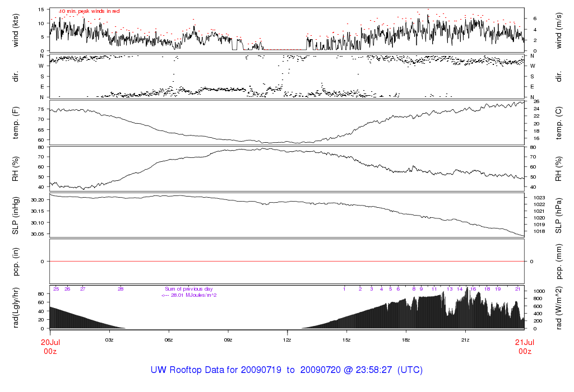574x392 pixels.
Task: Select the 06z time axis label
Action: click(x=169, y=340)
